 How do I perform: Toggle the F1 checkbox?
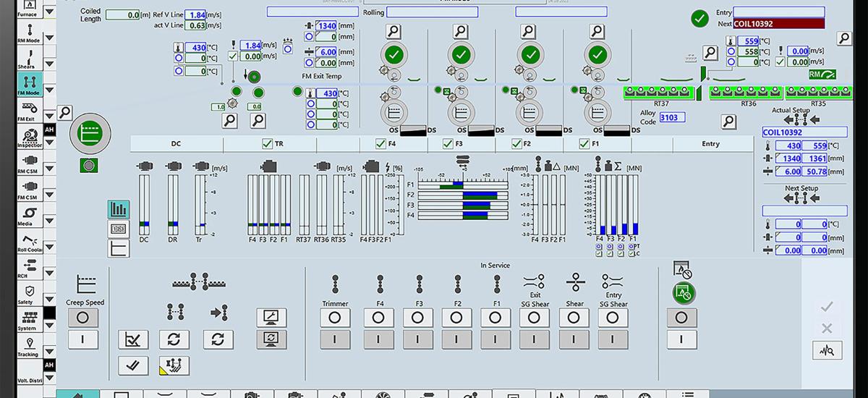coord(584,143)
